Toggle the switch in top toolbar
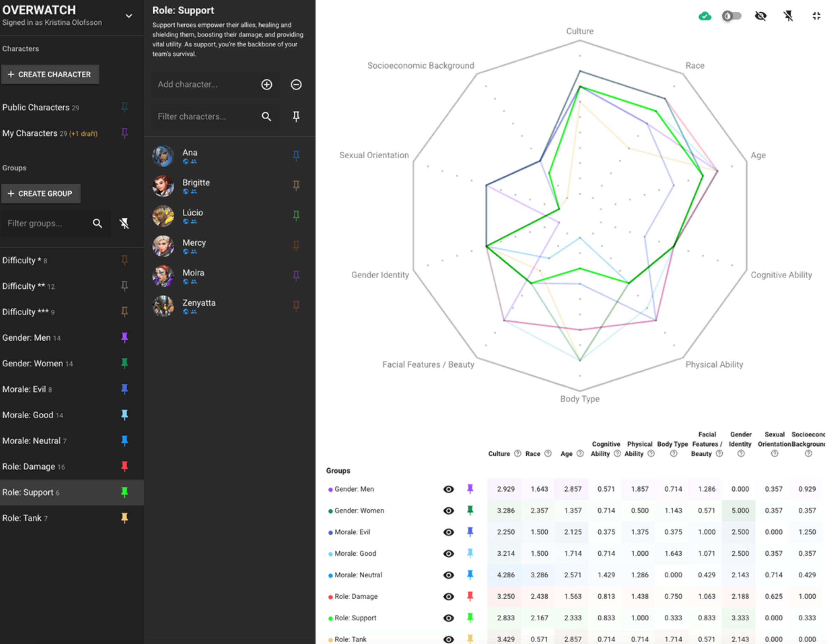 (x=731, y=16)
